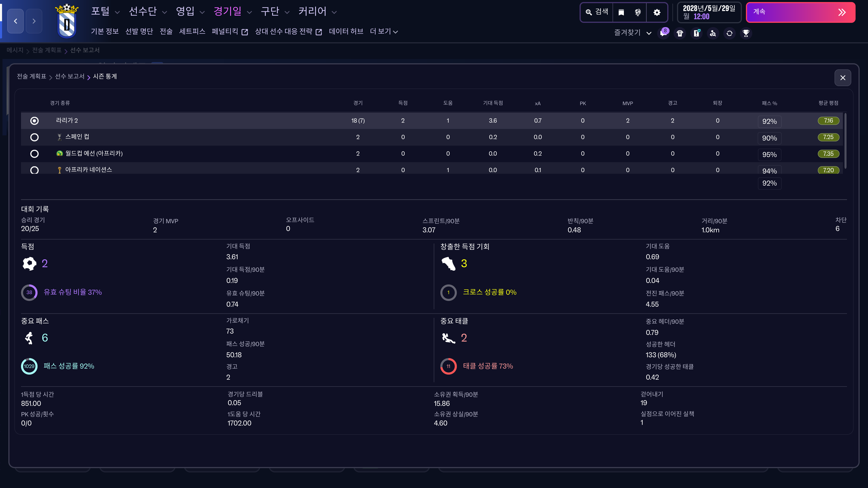Click the trophy competitions icon

click(x=746, y=33)
